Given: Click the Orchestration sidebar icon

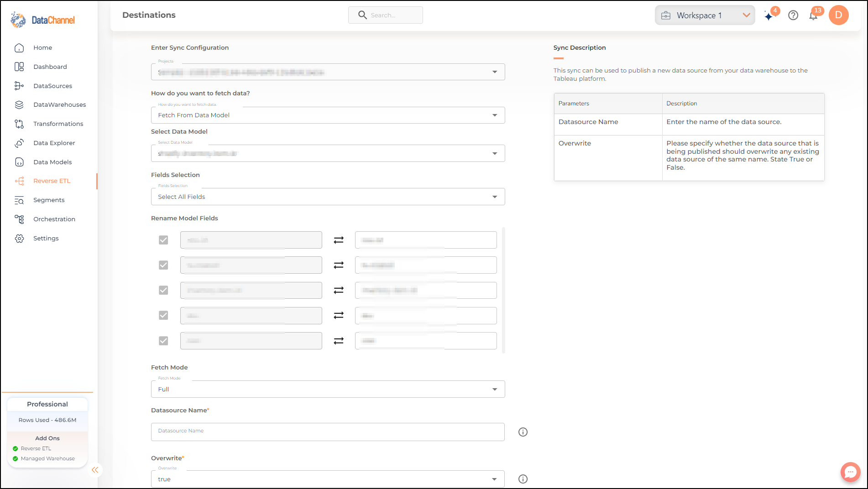Looking at the screenshot, I should click(19, 219).
